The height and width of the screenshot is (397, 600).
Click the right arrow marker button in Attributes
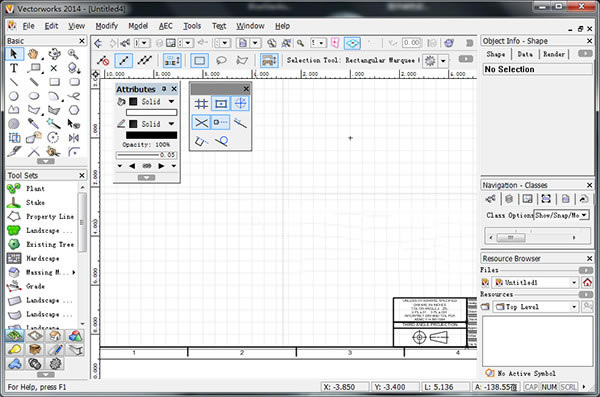[161, 166]
